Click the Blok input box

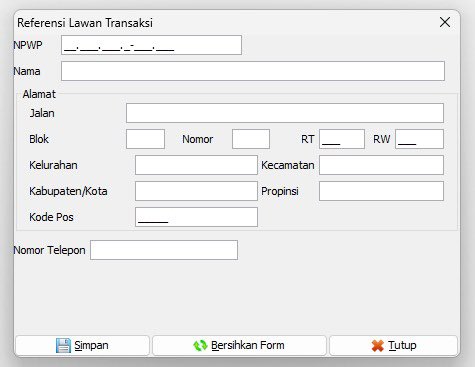(x=145, y=139)
